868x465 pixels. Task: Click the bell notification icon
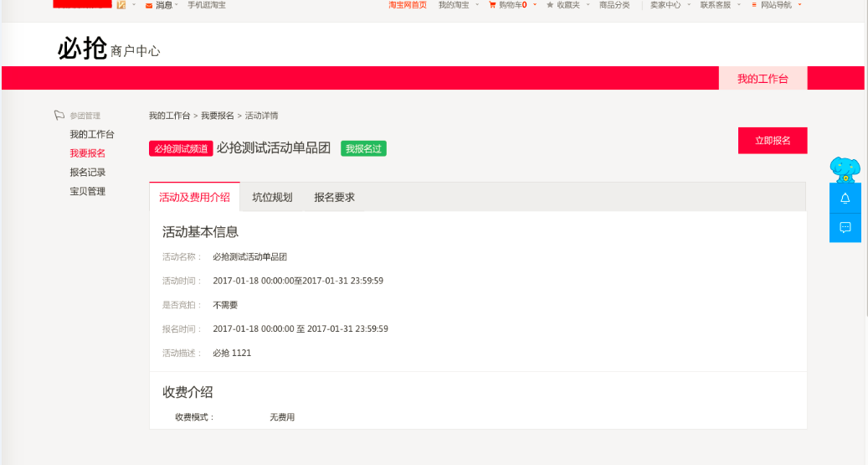pos(845,198)
